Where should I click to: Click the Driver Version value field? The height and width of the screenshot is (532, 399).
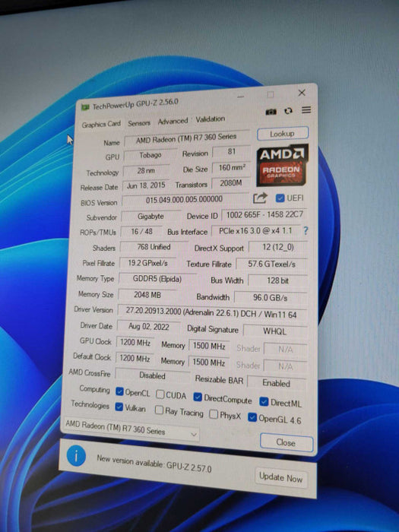pos(212,313)
